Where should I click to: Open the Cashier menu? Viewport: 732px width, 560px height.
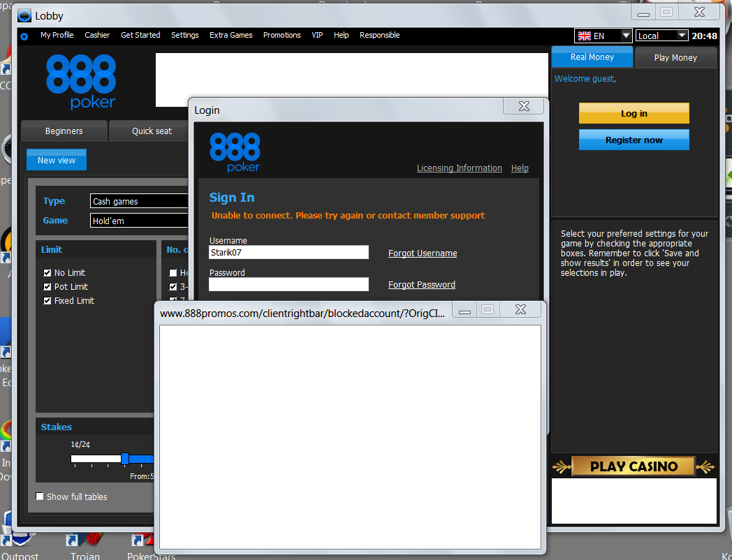pyautogui.click(x=97, y=35)
